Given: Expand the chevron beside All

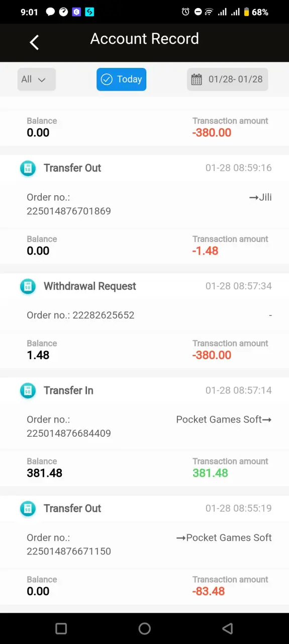Looking at the screenshot, I should [x=42, y=80].
